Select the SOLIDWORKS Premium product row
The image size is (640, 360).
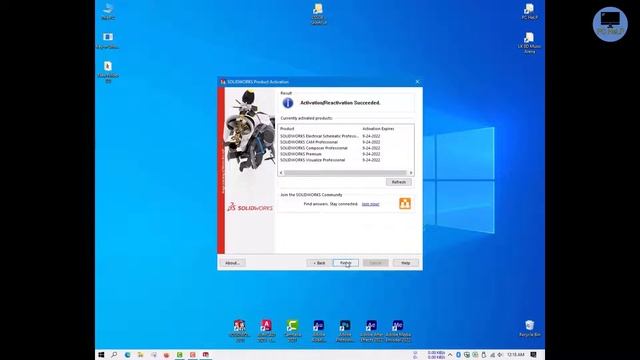point(345,154)
